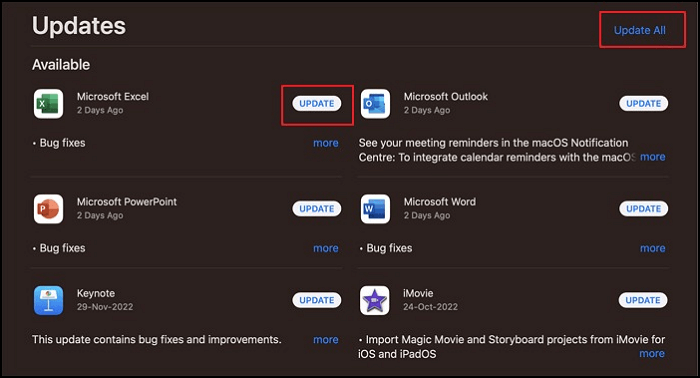Expand 'more' for Microsoft Excel notes

[x=326, y=143]
